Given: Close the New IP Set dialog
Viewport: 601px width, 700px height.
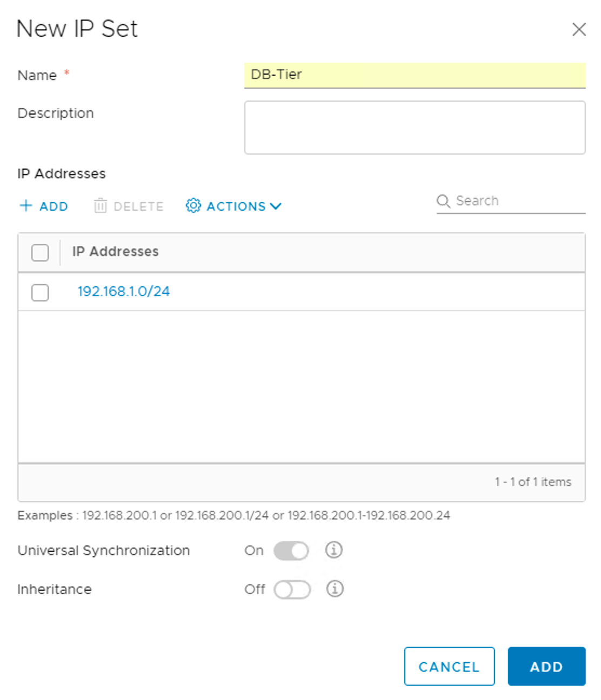Looking at the screenshot, I should tap(579, 29).
